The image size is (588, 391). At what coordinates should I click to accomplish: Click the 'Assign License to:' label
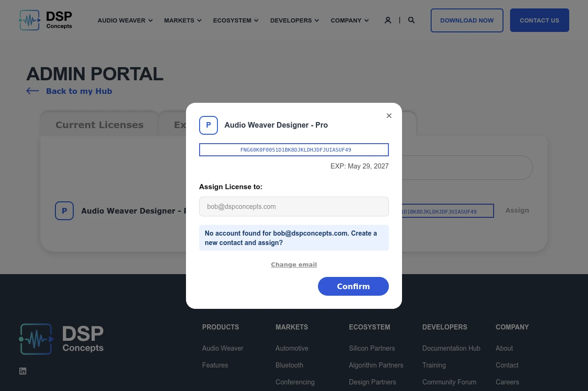(x=231, y=187)
